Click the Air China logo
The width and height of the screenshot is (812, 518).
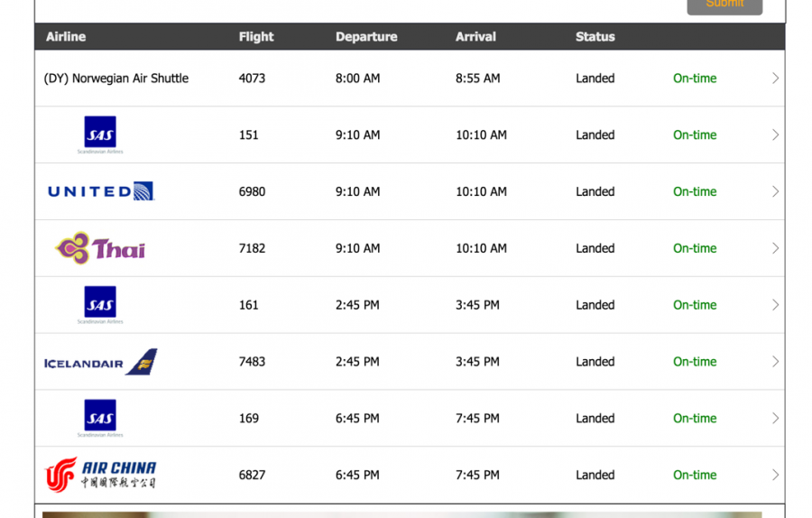click(x=101, y=475)
